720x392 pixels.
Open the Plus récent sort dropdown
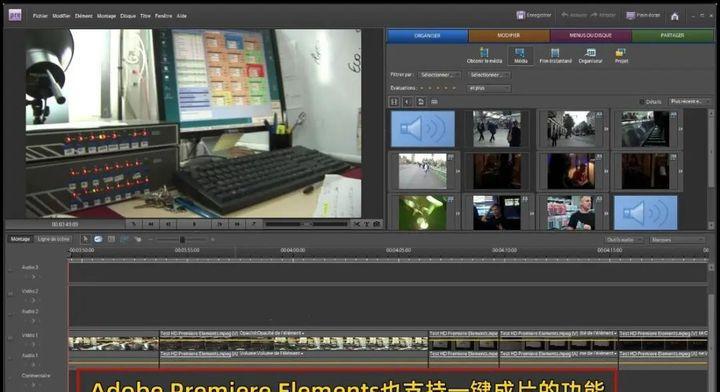[690, 101]
